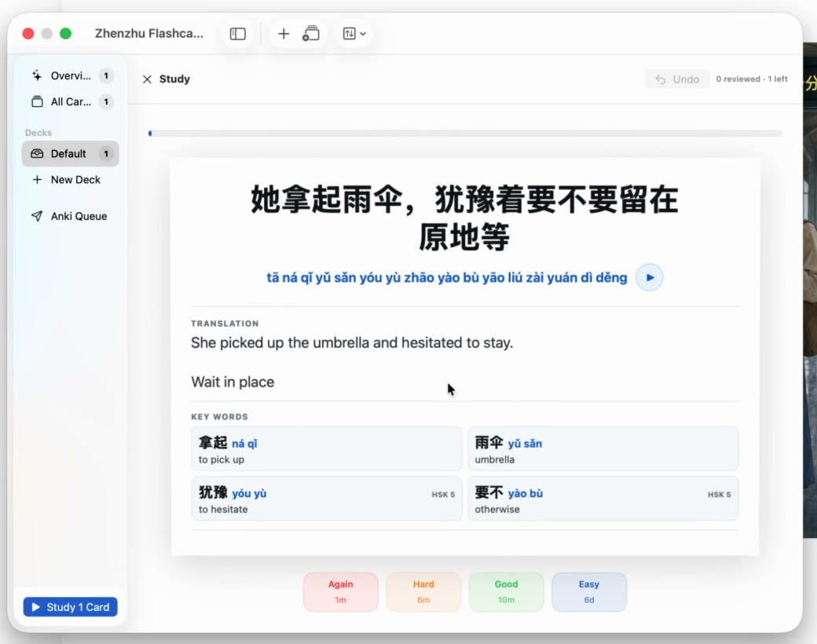Screen dimensions: 817x644
Task: Click the 拿起 ná qǐ key word card
Action: tap(327, 449)
